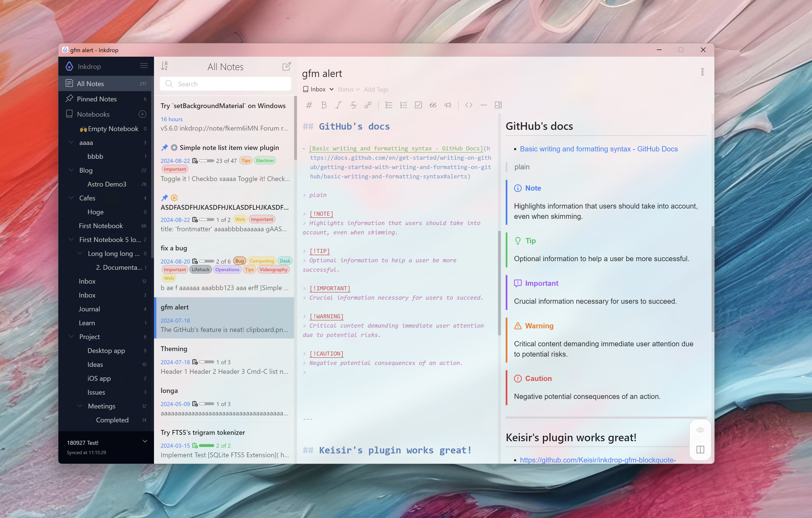Collapse the Meetings notebook tree
812x518 pixels.
(80, 406)
